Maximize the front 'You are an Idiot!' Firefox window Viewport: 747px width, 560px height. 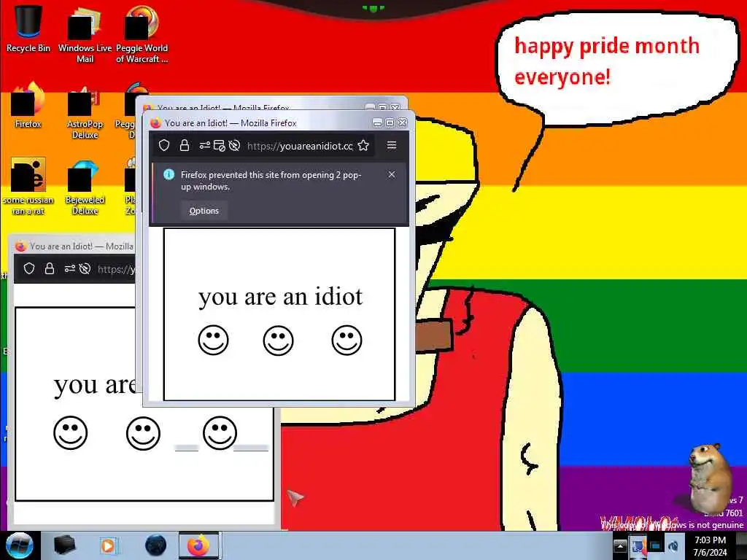tap(390, 122)
